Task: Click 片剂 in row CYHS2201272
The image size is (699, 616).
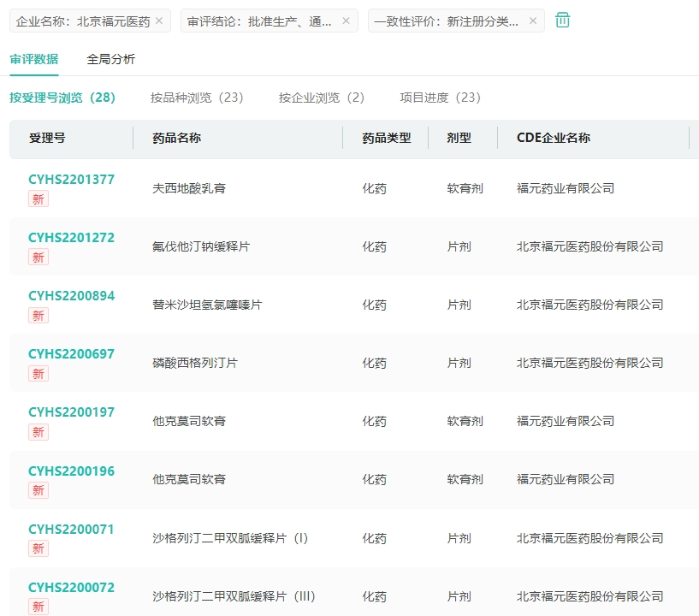Action: click(459, 246)
